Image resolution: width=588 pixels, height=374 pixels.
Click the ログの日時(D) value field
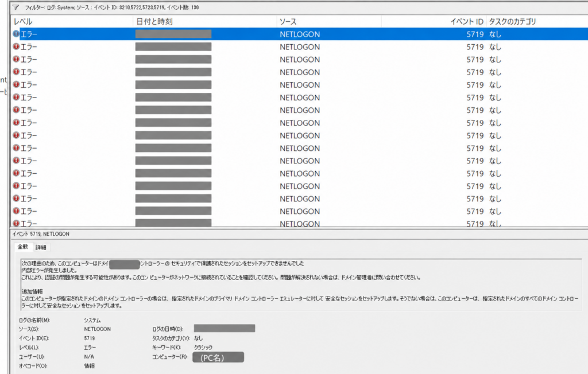tap(225, 329)
